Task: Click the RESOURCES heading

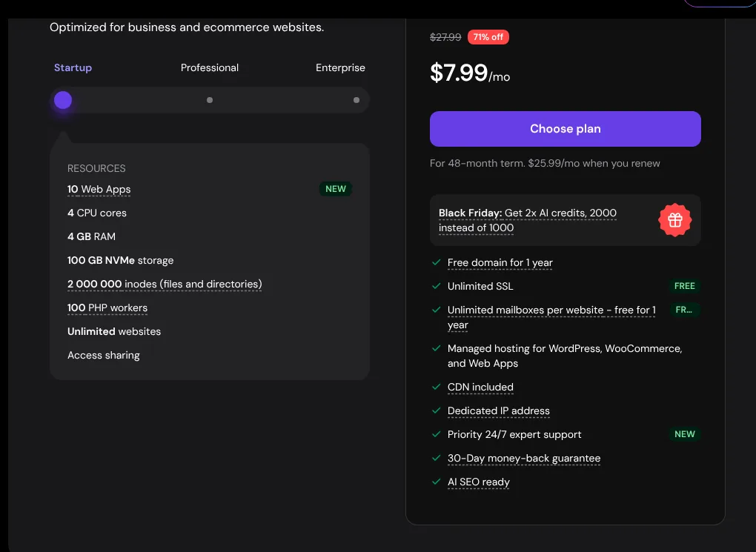Action: coord(96,168)
